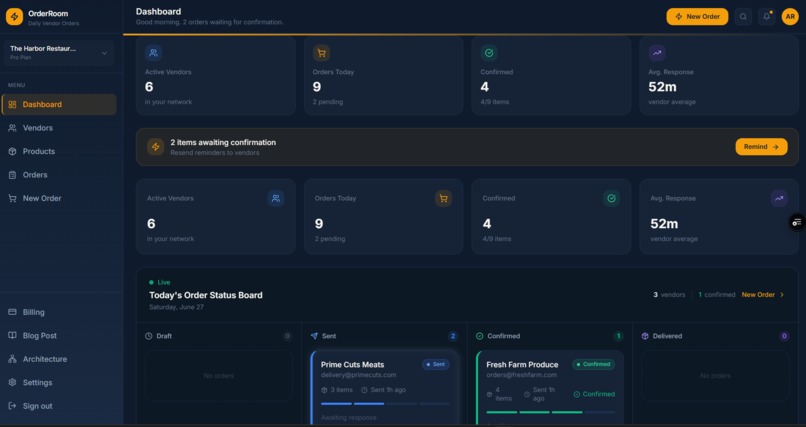Click "Awaiting response" text on Prime Cuts card
The width and height of the screenshot is (806, 427).
point(349,418)
